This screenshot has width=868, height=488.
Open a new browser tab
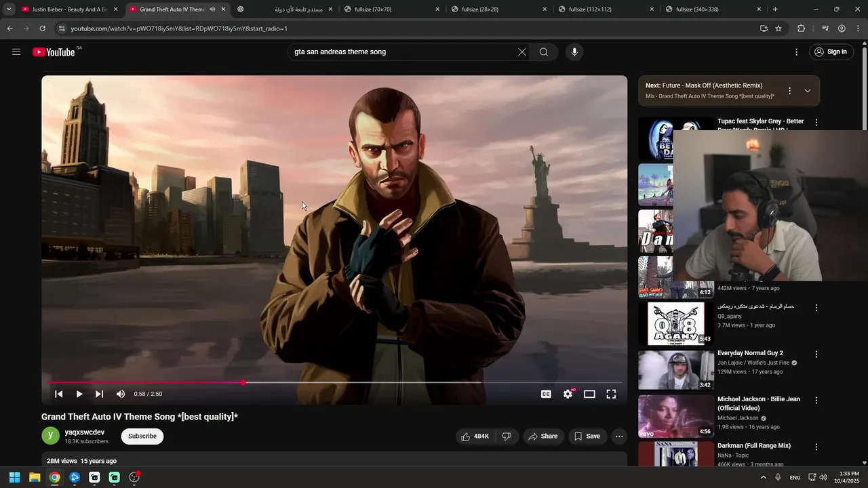coord(775,9)
